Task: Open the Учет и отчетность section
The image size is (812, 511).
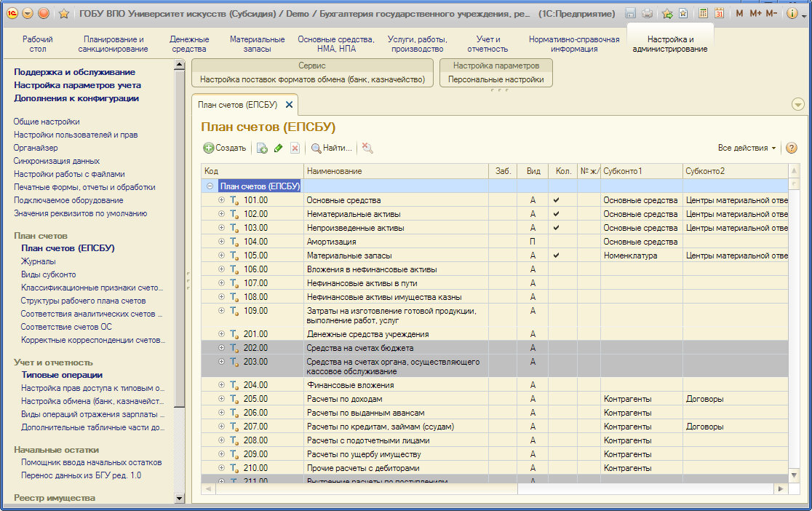Action: click(487, 44)
